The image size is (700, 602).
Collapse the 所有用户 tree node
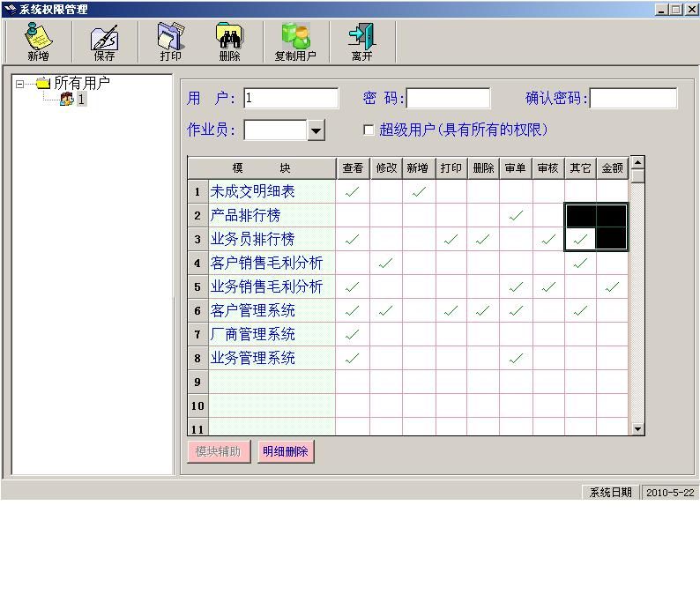pyautogui.click(x=19, y=84)
